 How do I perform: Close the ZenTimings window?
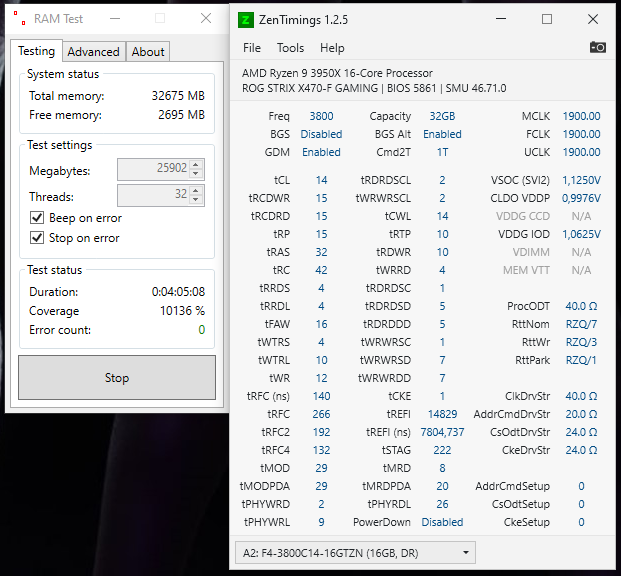pos(593,19)
